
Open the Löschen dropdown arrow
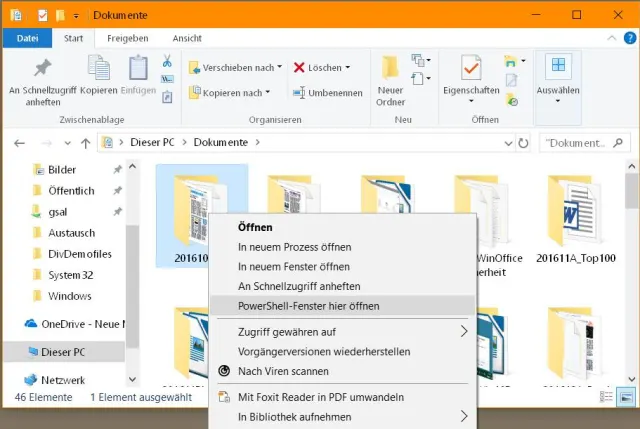pyautogui.click(x=348, y=67)
